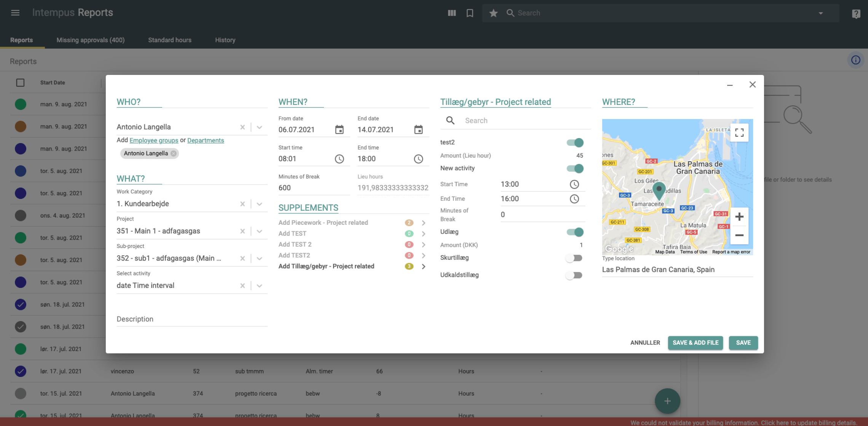
Task: Click the Start time clock icon
Action: pos(339,159)
